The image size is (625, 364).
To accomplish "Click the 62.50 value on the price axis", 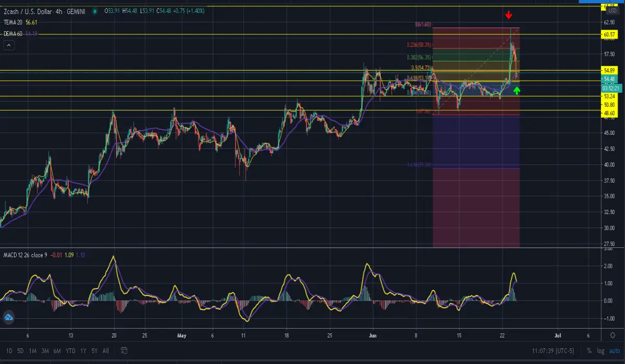I will pos(609,22).
